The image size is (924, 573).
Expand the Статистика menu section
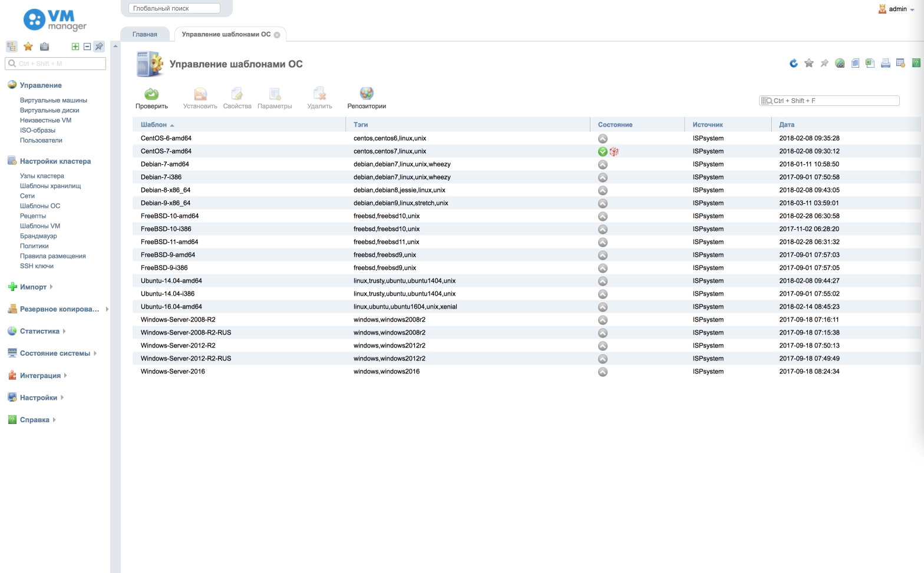[x=39, y=332]
